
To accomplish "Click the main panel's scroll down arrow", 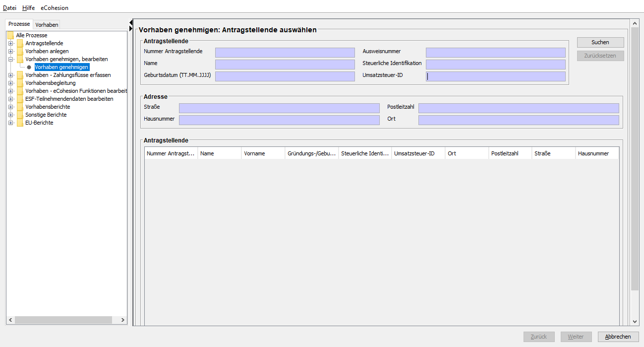I will point(635,322).
